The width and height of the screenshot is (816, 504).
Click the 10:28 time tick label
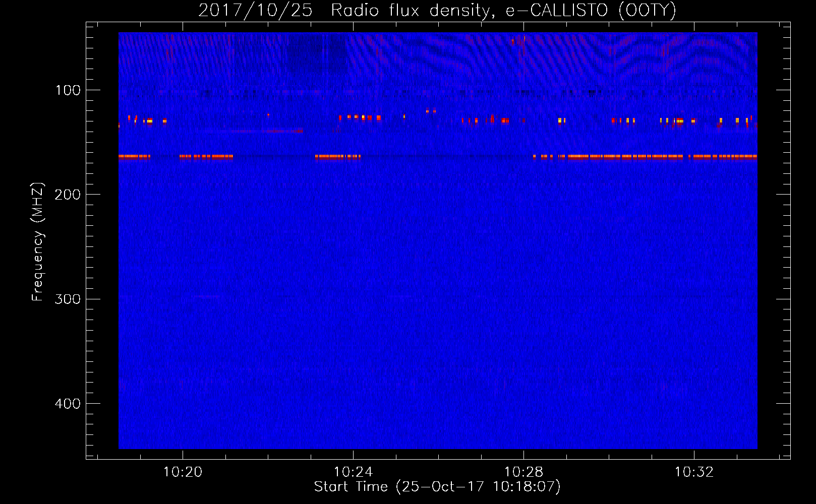click(x=523, y=472)
